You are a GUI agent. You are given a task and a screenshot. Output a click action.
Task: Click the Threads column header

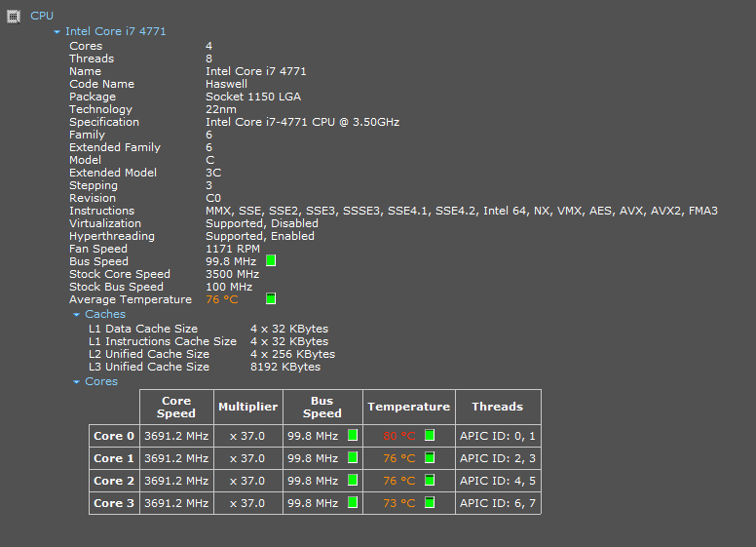coord(498,407)
